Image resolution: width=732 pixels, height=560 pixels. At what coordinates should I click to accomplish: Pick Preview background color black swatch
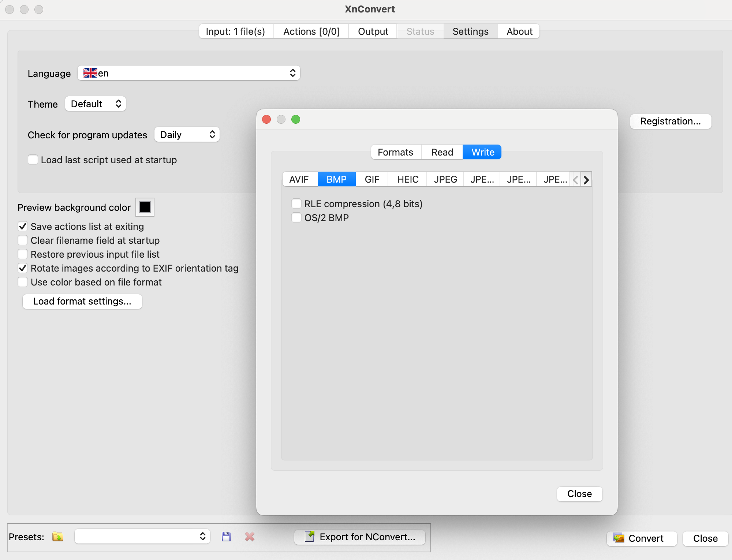pos(145,207)
